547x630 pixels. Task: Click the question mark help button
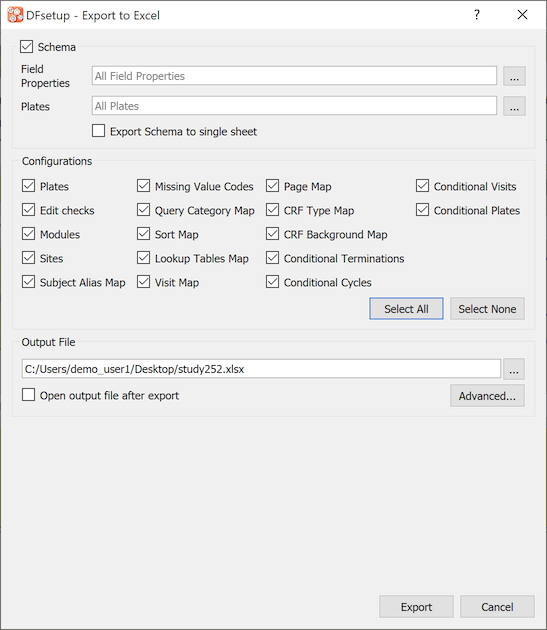pyautogui.click(x=477, y=15)
